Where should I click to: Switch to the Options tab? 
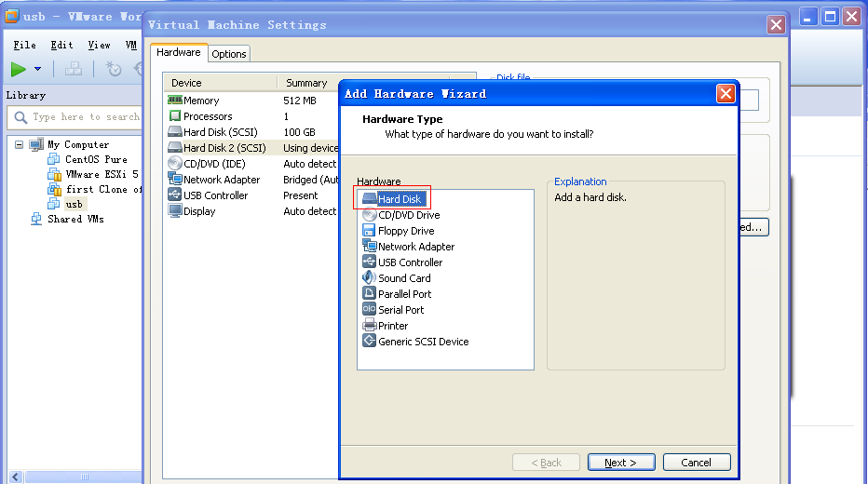tap(228, 54)
